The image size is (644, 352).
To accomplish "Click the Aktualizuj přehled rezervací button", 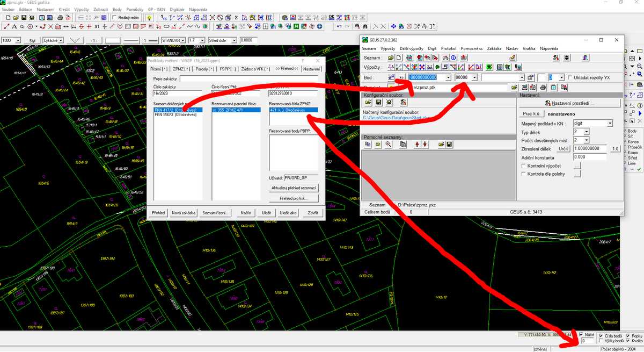I will pyautogui.click(x=293, y=188).
